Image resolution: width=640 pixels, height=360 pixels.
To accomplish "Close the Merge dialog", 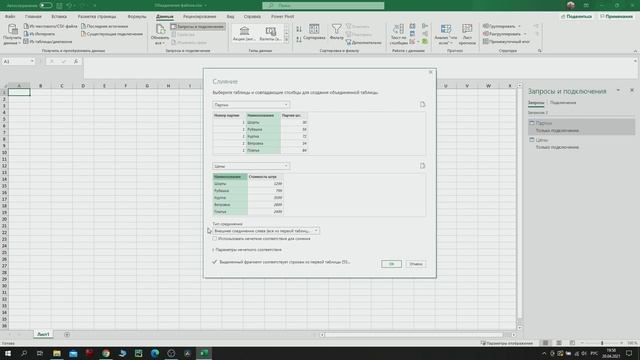I will tap(430, 72).
